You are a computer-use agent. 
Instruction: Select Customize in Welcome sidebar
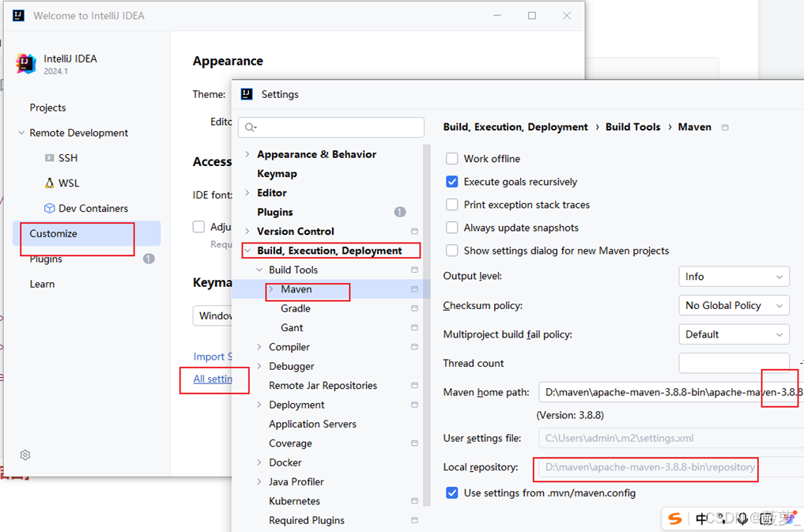pyautogui.click(x=87, y=234)
